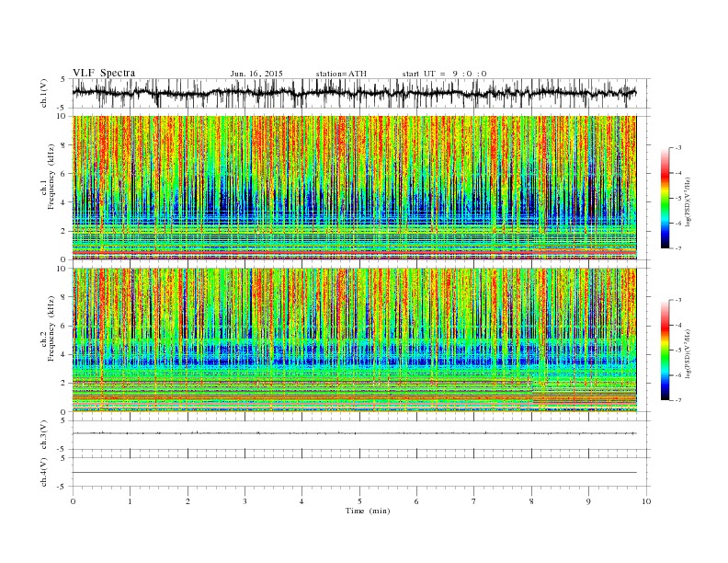Click time axis tick label "9"
The width and height of the screenshot is (728, 563).
point(588,501)
